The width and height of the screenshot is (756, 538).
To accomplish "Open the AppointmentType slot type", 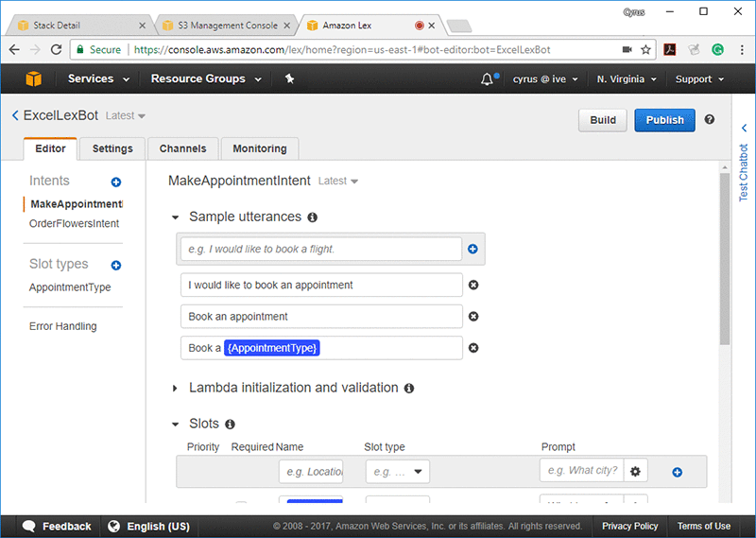I will (70, 287).
